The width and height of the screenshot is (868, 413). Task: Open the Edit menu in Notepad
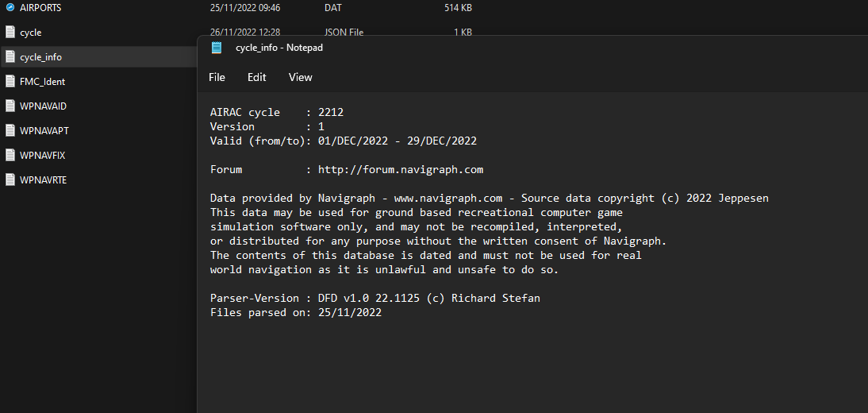[x=256, y=77]
